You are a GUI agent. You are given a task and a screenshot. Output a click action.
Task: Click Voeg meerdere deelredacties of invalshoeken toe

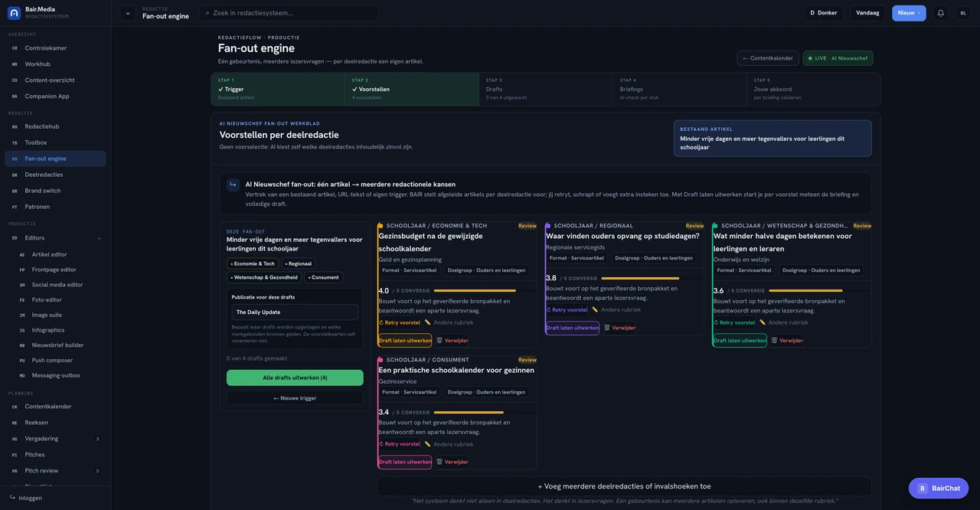[x=624, y=486]
